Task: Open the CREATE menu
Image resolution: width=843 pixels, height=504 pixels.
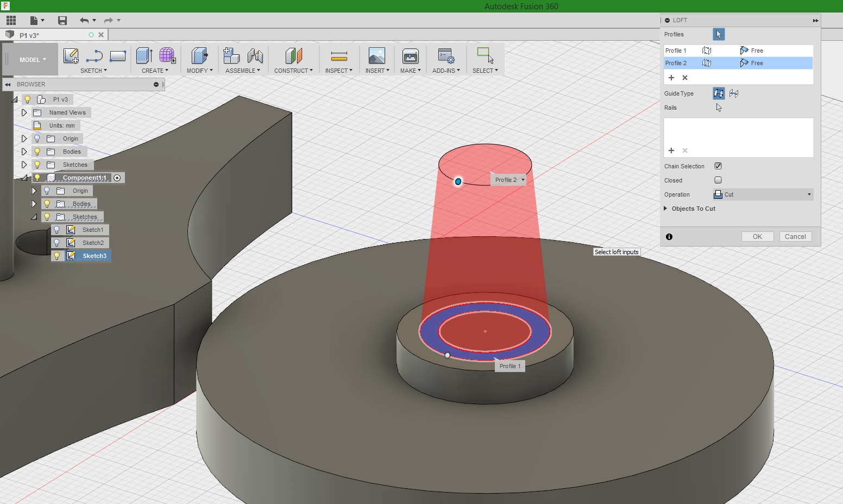Action: pos(155,71)
